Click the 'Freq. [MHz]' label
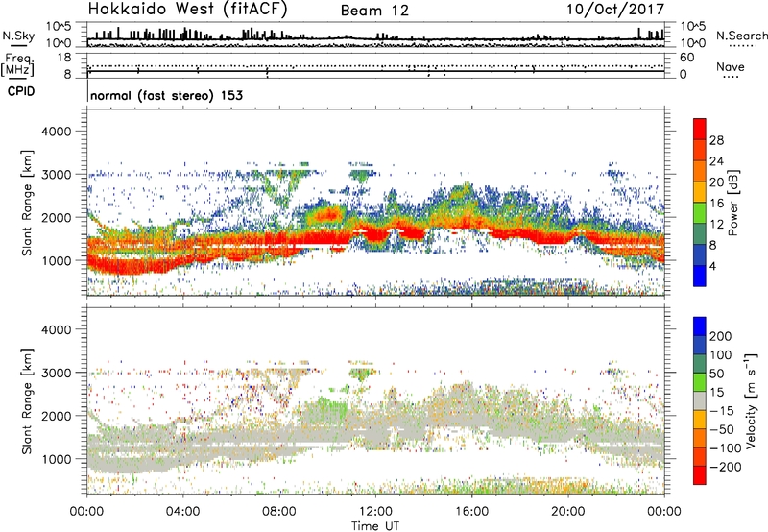768x532 pixels. click(17, 64)
